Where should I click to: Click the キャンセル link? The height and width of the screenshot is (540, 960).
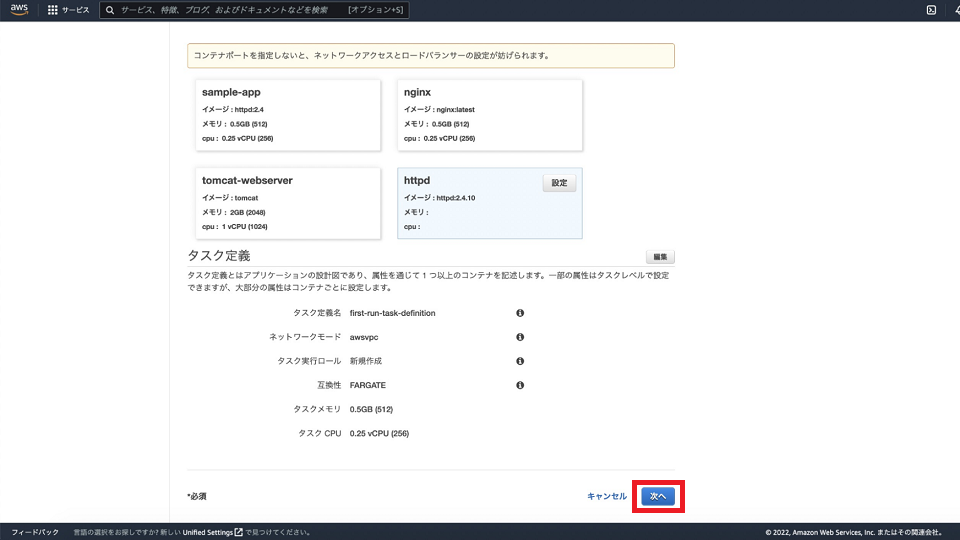[607, 496]
